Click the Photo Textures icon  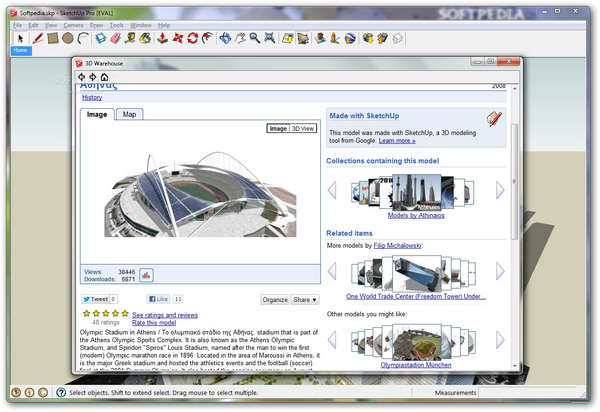[335, 38]
